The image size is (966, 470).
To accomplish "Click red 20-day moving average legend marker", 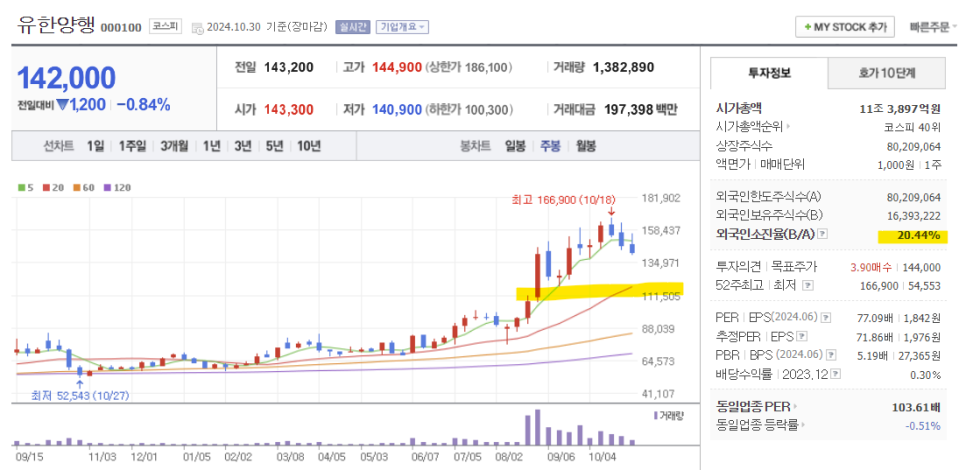I will (45, 188).
